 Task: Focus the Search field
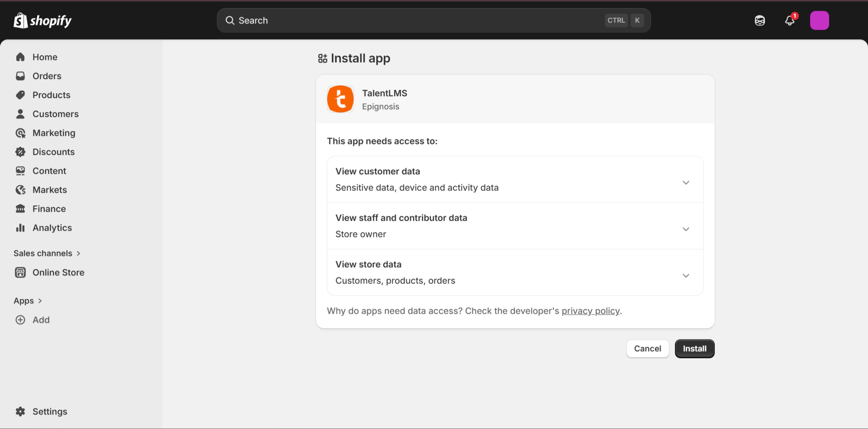coord(434,20)
